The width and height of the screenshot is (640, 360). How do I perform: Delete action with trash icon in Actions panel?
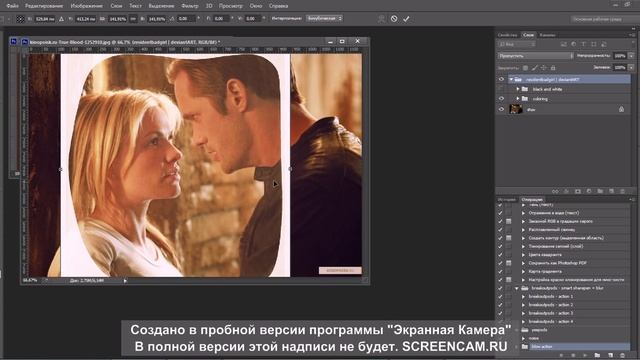pos(622,356)
